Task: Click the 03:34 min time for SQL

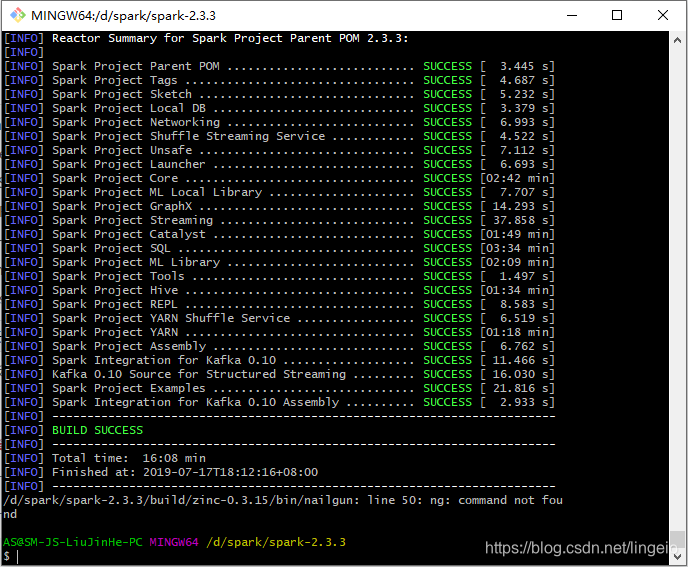Action: point(517,249)
